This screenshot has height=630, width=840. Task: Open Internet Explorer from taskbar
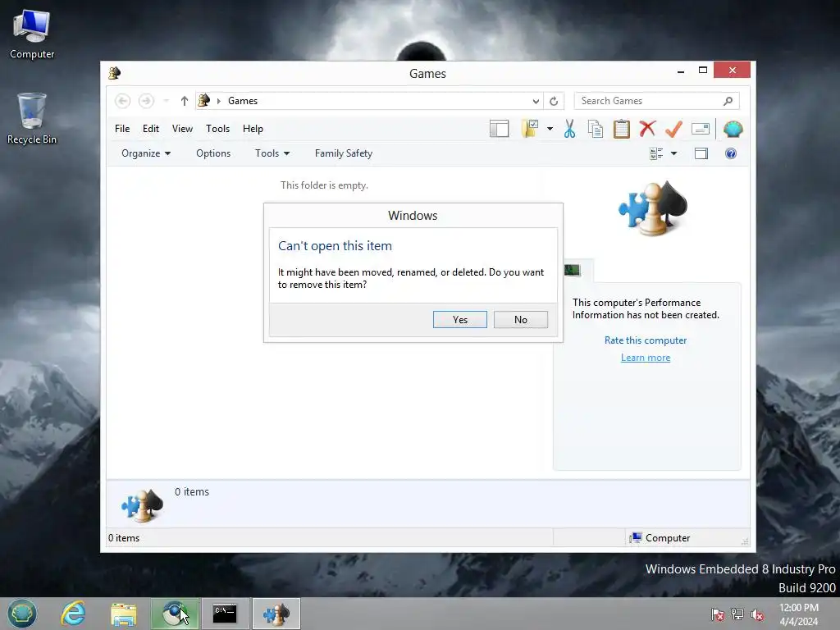pos(73,614)
